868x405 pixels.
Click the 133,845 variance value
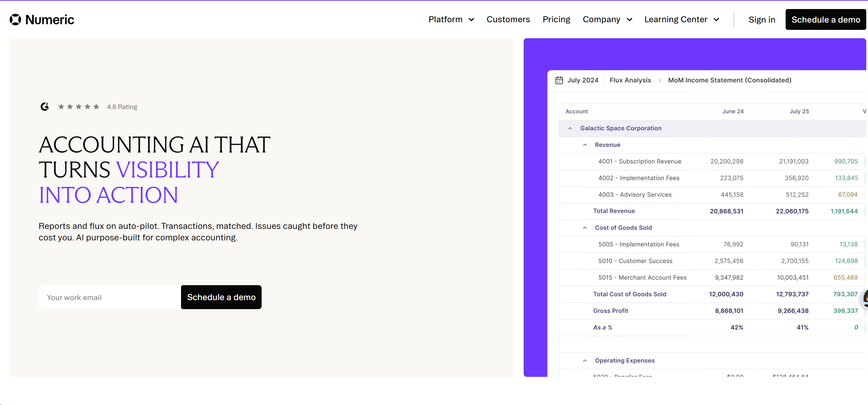click(846, 178)
